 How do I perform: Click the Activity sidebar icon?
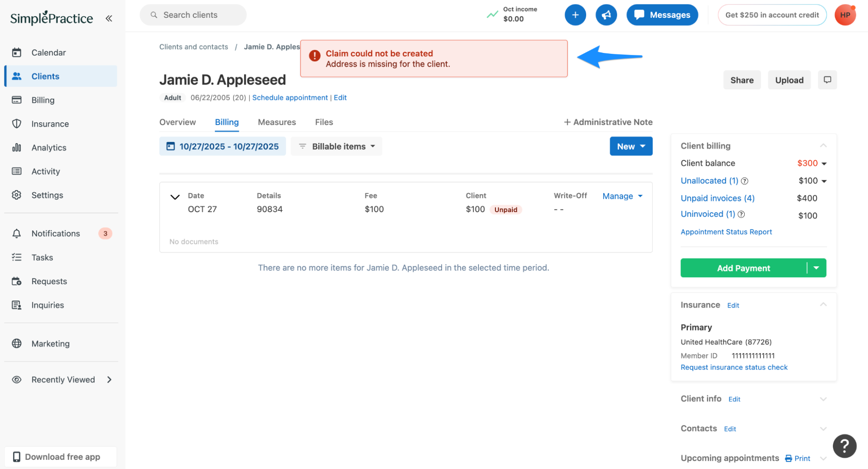(17, 171)
